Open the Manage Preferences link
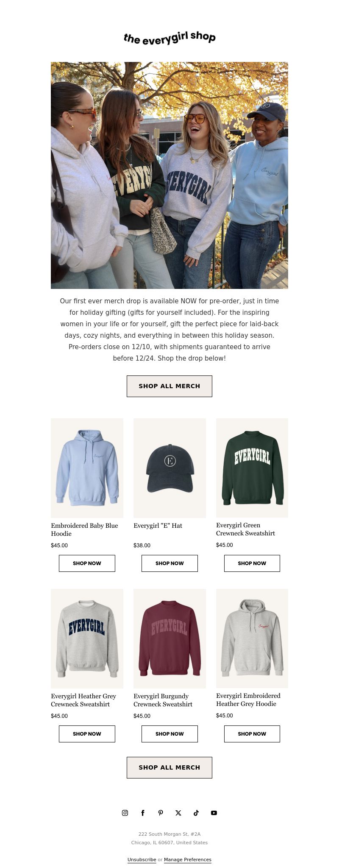This screenshot has height=868, width=339. pos(188,860)
